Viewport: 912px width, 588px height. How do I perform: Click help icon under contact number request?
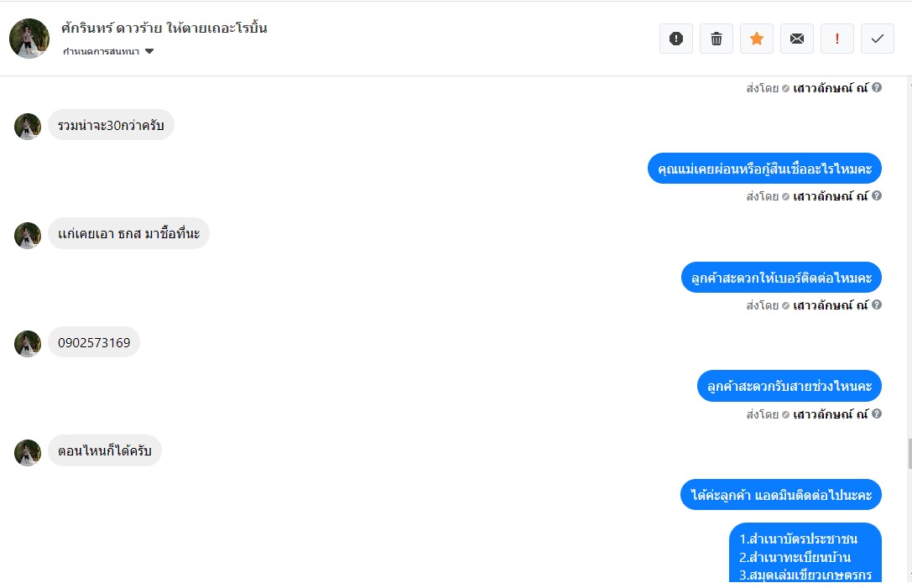pyautogui.click(x=877, y=304)
